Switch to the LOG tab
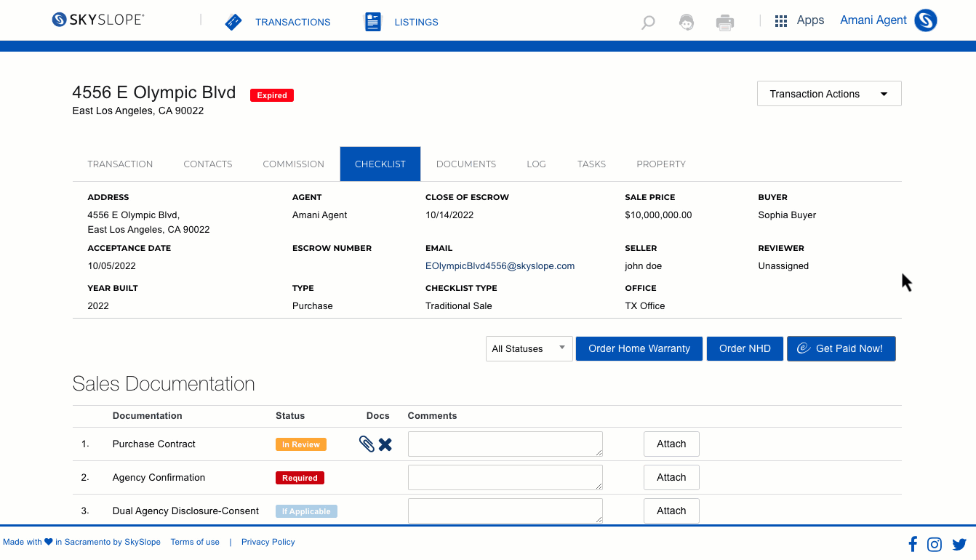 pyautogui.click(x=536, y=164)
